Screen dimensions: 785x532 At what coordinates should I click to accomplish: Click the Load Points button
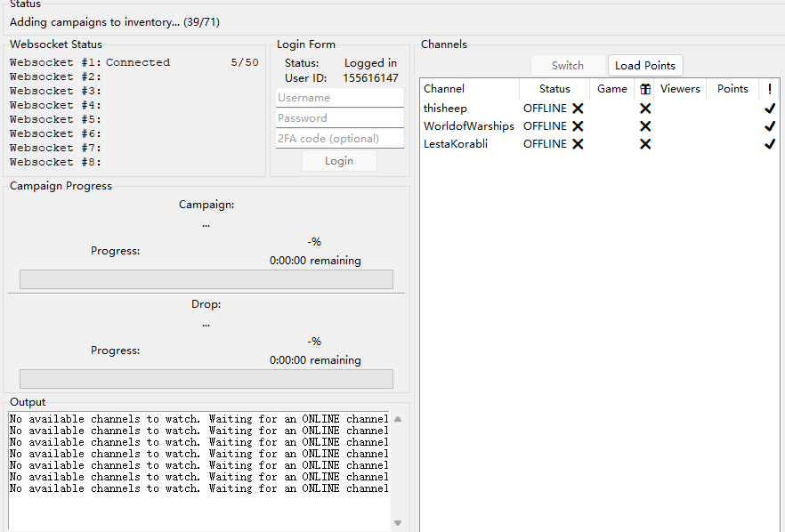pyautogui.click(x=645, y=65)
